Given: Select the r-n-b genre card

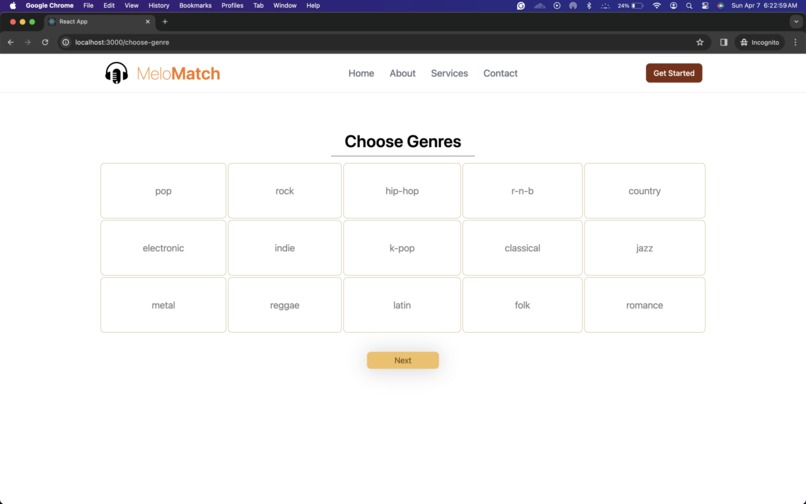Looking at the screenshot, I should pyautogui.click(x=522, y=191).
